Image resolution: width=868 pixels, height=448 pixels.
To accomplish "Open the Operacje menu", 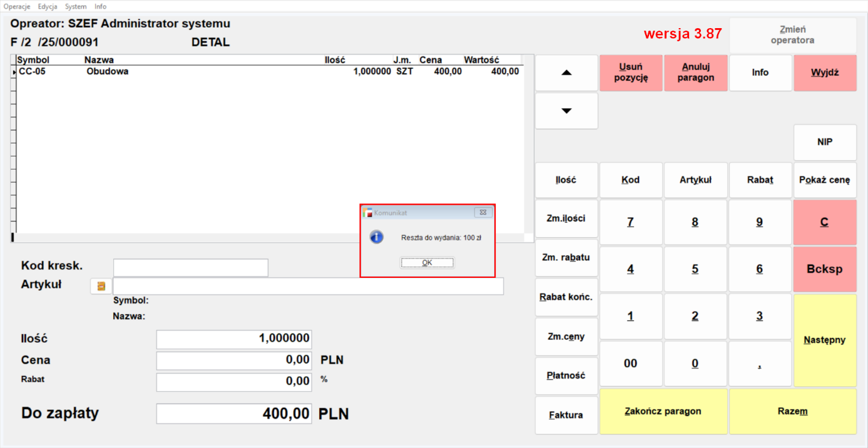I will click(x=17, y=6).
